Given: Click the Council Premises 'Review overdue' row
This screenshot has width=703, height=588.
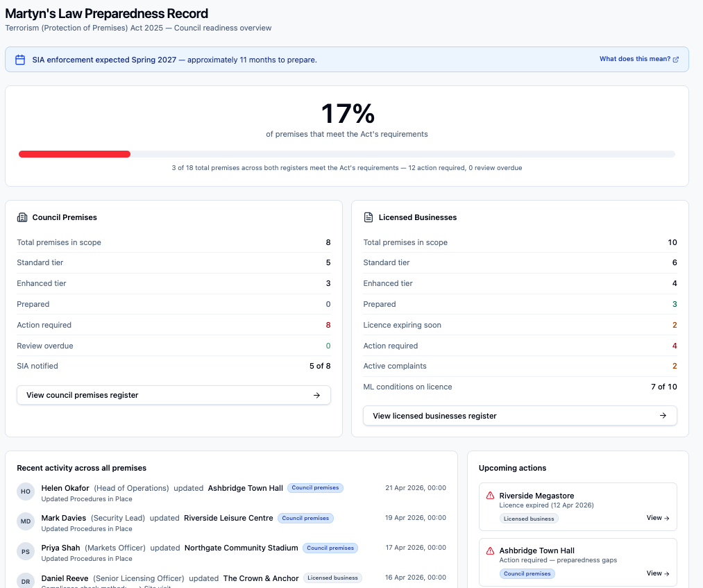Looking at the screenshot, I should [173, 346].
